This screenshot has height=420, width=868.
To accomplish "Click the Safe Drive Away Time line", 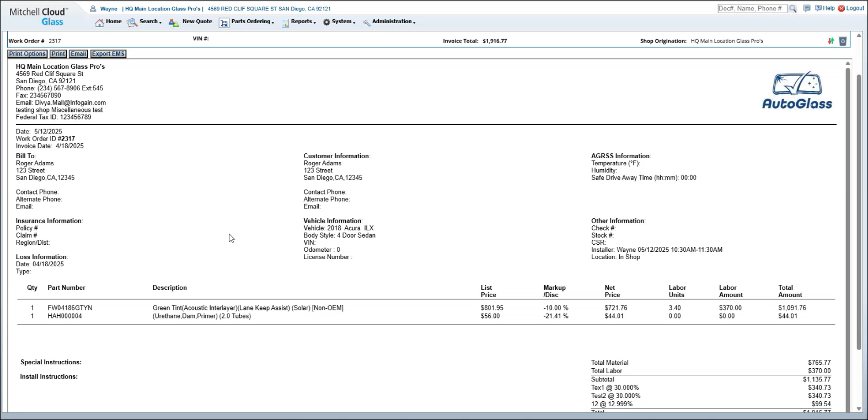I will click(644, 178).
